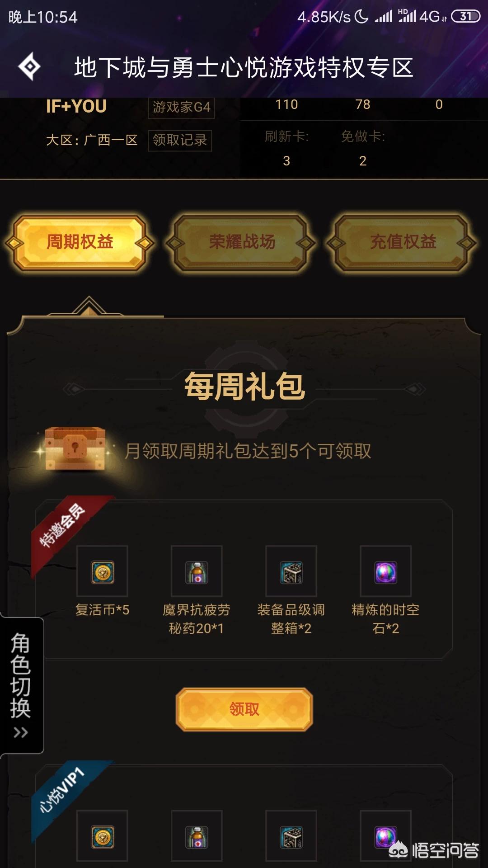Tap the battery indicator in status bar
This screenshot has width=488, height=868.
[x=465, y=16]
